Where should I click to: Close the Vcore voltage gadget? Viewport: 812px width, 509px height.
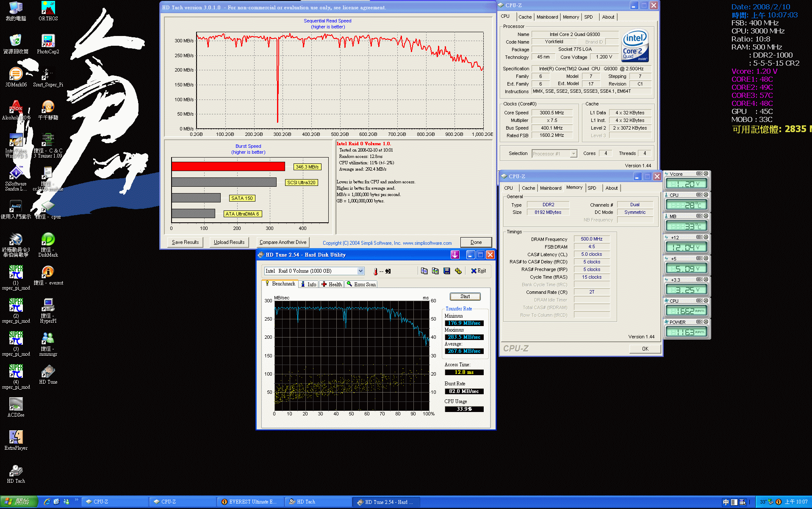point(706,174)
